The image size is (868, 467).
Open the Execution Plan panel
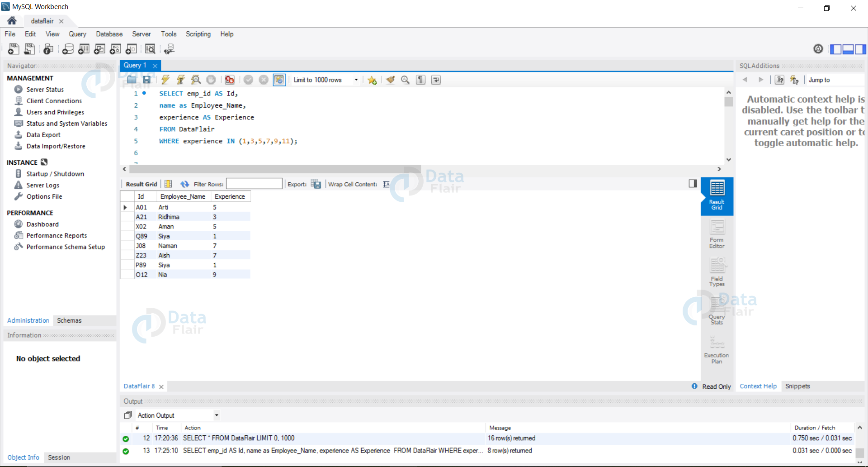[x=717, y=349]
